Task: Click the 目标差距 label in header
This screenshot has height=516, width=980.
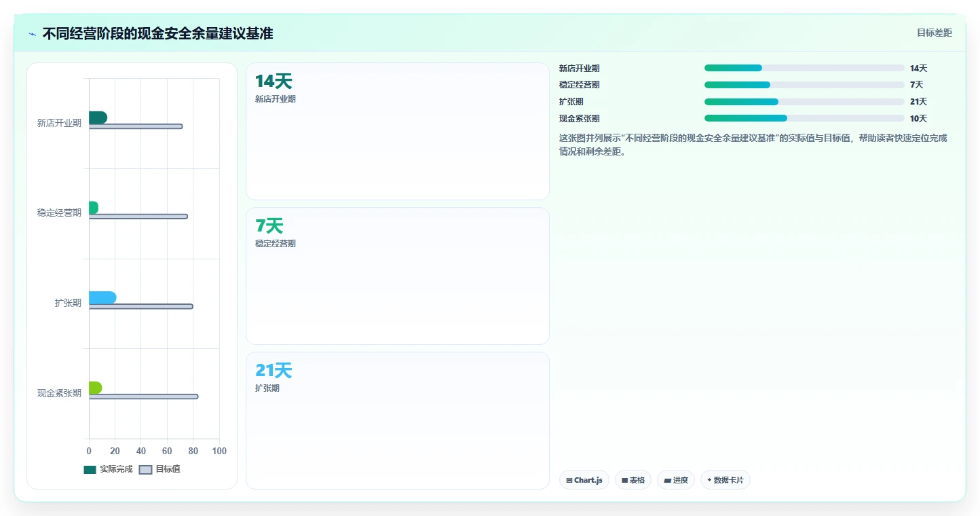Action: tap(934, 33)
